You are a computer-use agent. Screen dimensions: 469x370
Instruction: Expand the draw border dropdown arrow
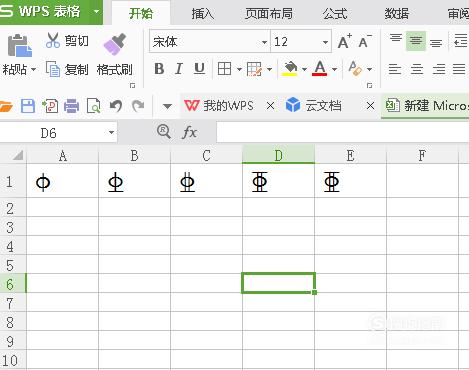269,69
